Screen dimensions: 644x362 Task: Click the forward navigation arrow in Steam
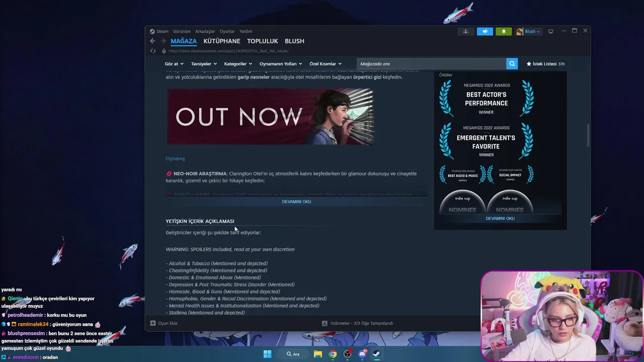pyautogui.click(x=163, y=41)
